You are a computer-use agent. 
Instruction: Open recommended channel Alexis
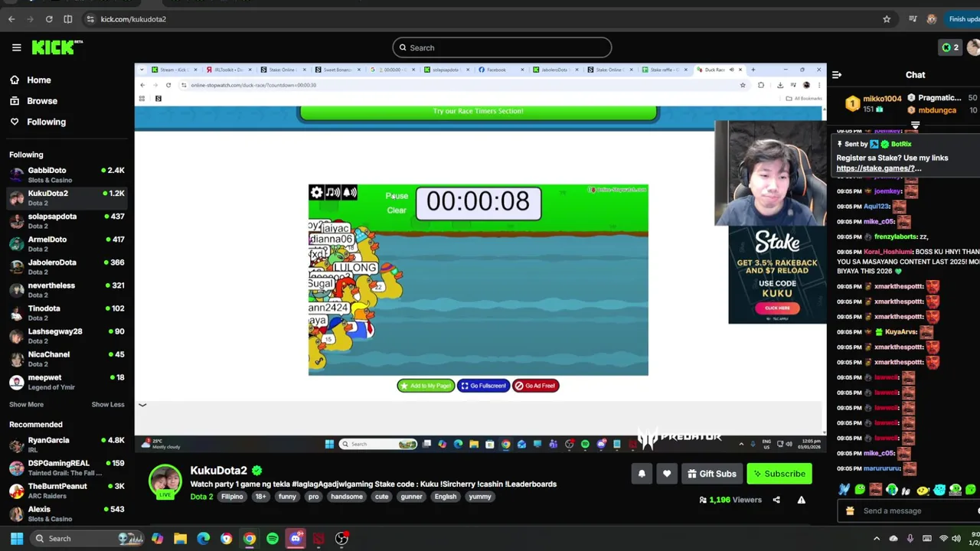[x=67, y=514]
